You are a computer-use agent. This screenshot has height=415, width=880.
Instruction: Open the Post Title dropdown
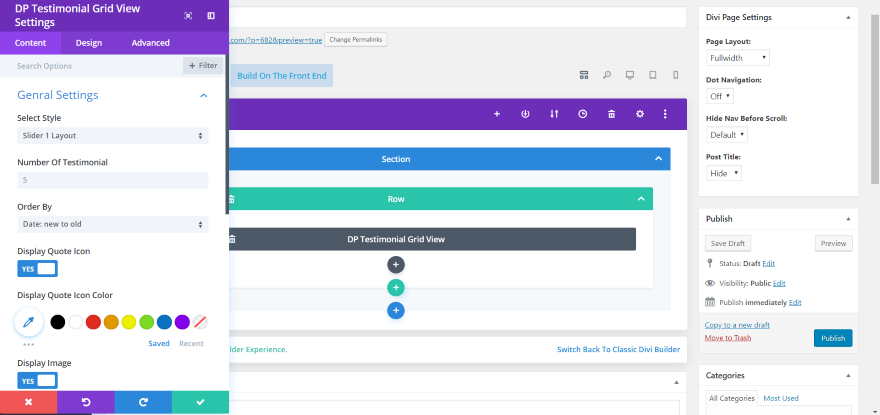724,173
